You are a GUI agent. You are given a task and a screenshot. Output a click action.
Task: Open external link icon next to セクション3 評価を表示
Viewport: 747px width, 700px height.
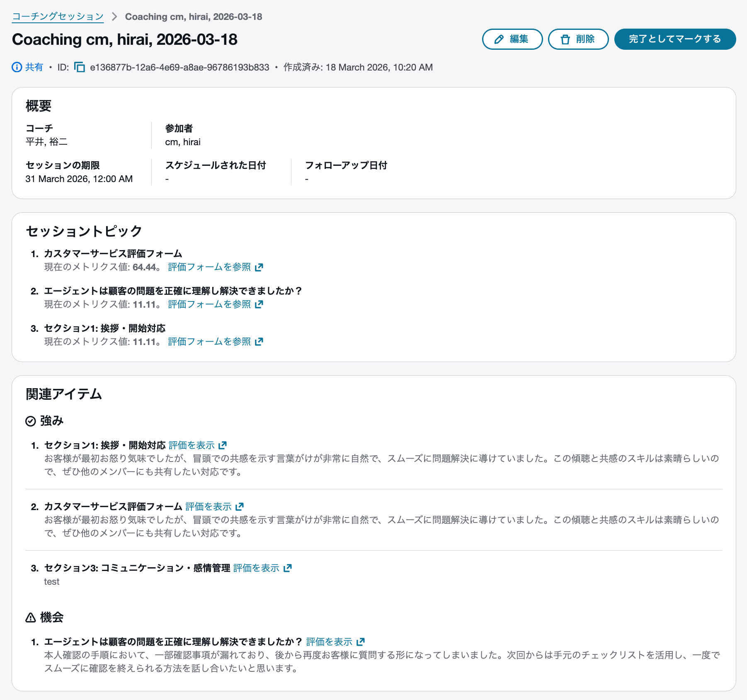click(x=287, y=568)
